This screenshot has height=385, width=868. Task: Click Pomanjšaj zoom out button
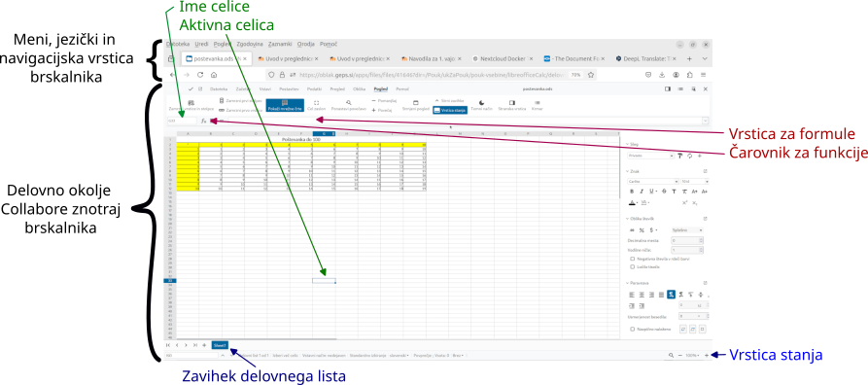click(x=384, y=101)
